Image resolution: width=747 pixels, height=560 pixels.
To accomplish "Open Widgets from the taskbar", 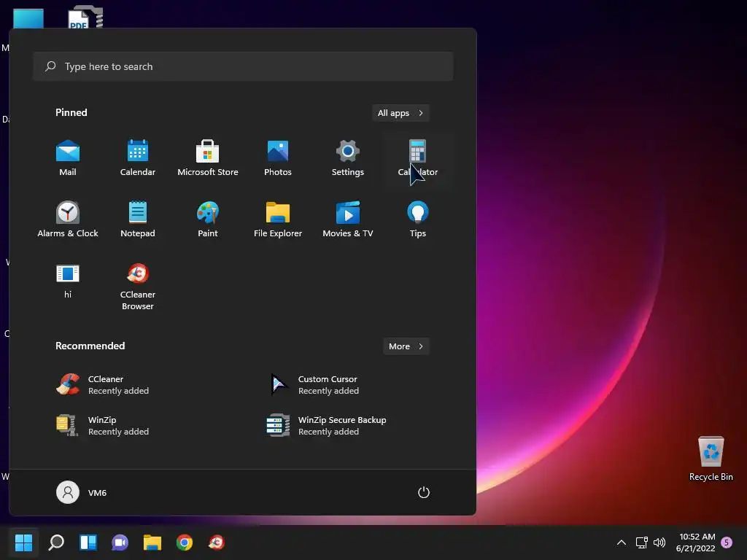I will pyautogui.click(x=88, y=542).
